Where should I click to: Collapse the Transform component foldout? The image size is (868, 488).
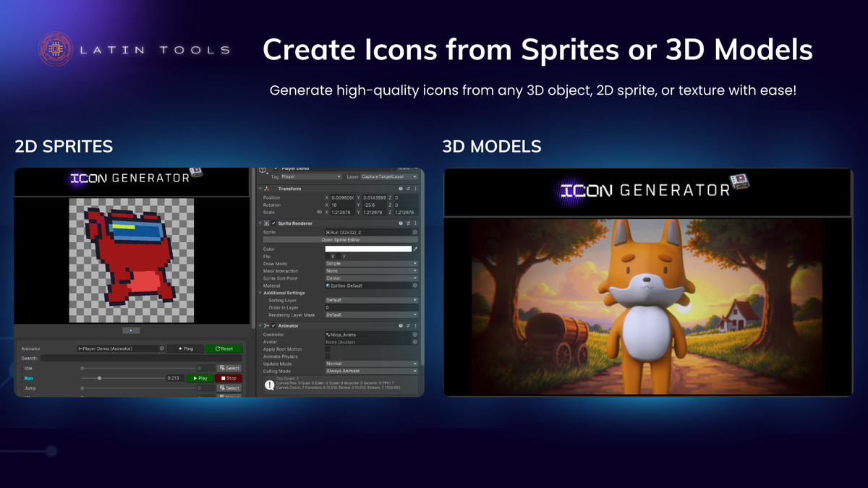[260, 189]
